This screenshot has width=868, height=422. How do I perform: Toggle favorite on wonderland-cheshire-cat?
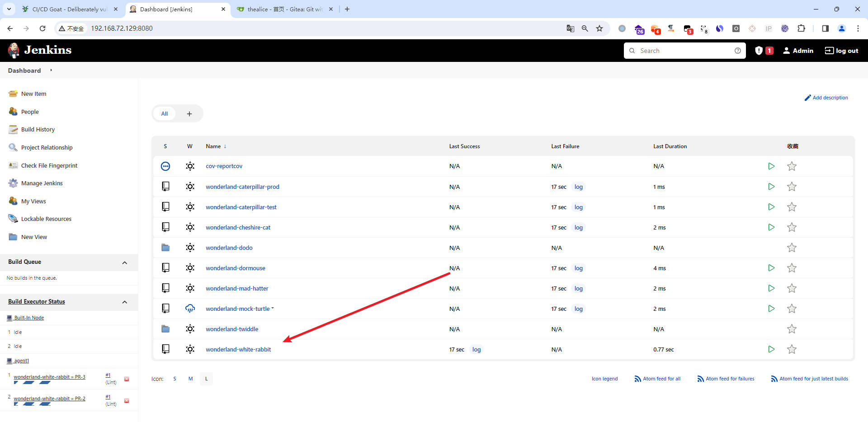(x=792, y=227)
